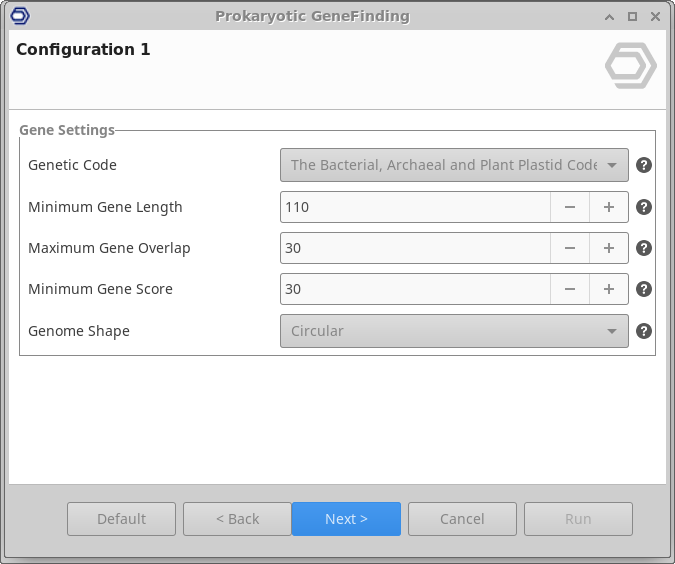
Task: Maximize the Prokaryotic GeneFinding window
Action: [x=632, y=16]
